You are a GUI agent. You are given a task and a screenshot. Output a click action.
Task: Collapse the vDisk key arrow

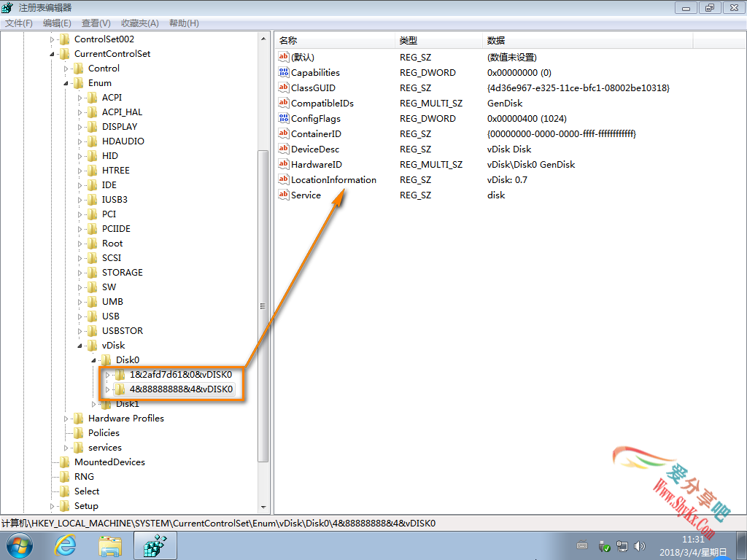(x=80, y=346)
